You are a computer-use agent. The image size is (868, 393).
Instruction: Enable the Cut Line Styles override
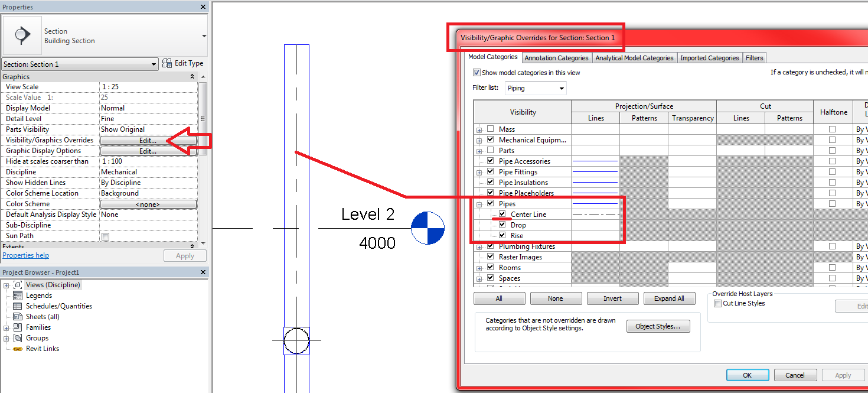(718, 303)
